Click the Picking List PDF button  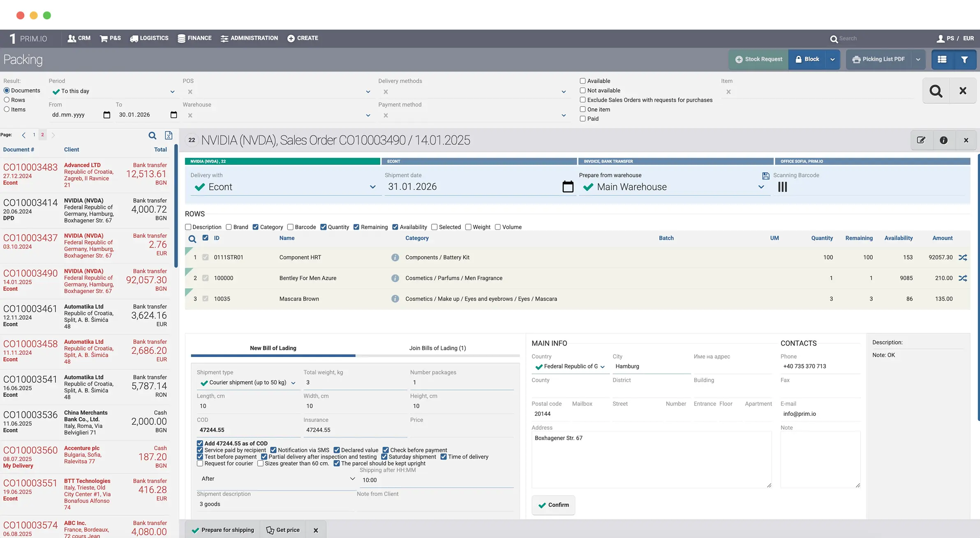click(878, 60)
